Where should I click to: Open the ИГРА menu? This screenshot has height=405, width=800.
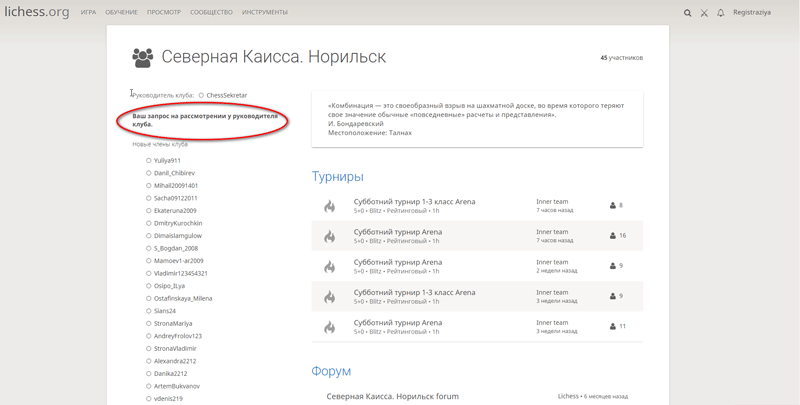(88, 12)
